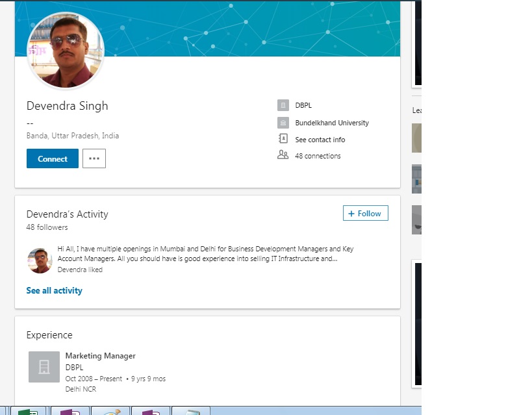Click the Devendra liked label

80,270
